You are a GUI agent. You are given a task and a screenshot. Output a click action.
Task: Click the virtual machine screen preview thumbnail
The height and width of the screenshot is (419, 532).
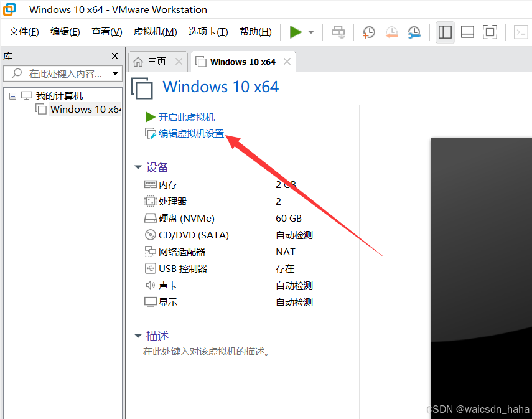pos(481,278)
